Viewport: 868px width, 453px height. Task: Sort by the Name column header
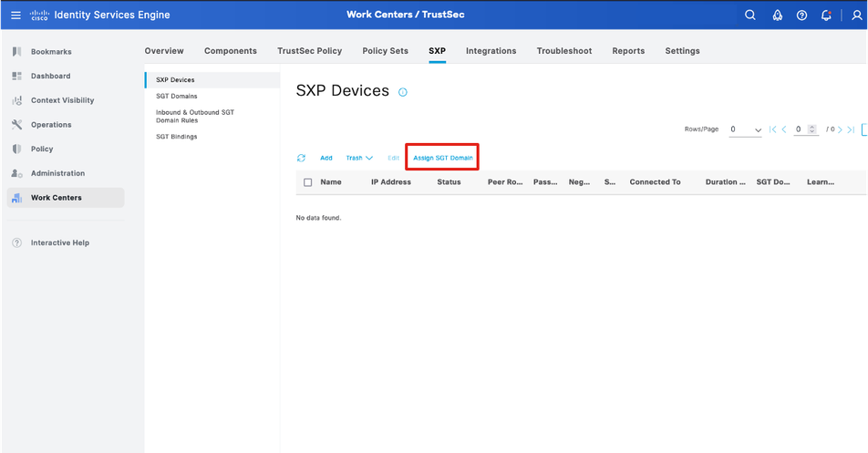tap(330, 182)
